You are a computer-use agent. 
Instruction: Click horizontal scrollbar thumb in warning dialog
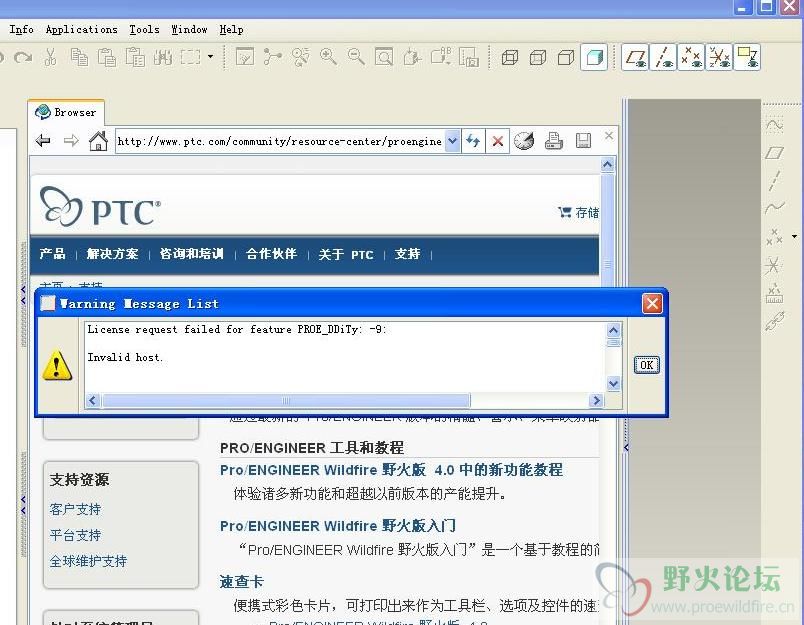[x=286, y=400]
